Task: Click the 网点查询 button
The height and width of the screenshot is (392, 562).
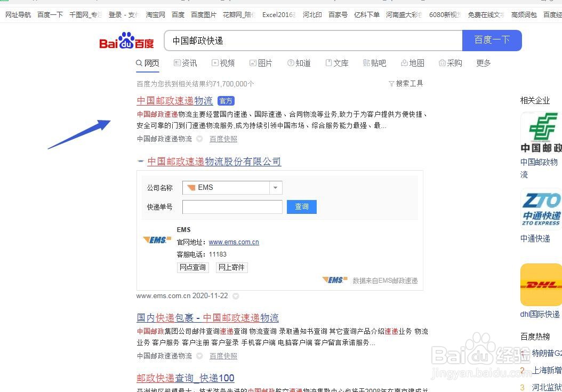Action: coord(193,268)
